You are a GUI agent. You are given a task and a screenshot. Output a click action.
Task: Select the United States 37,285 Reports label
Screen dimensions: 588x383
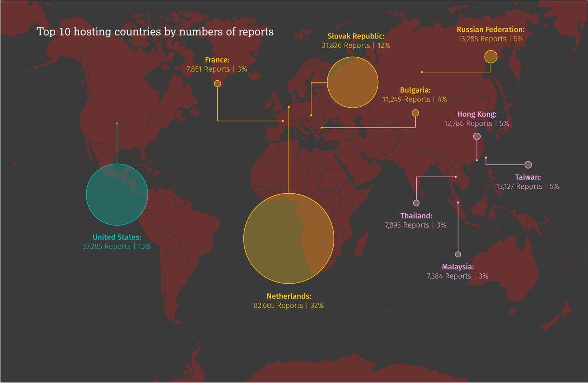[x=117, y=242]
